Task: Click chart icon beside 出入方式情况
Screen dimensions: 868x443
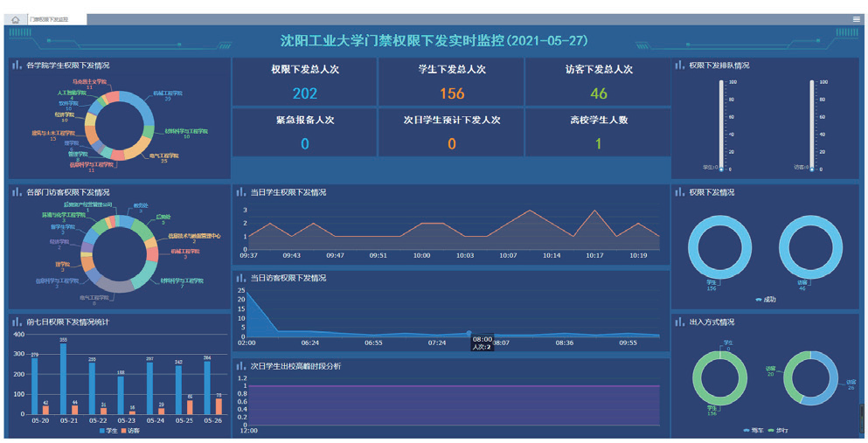Action: pyautogui.click(x=680, y=322)
